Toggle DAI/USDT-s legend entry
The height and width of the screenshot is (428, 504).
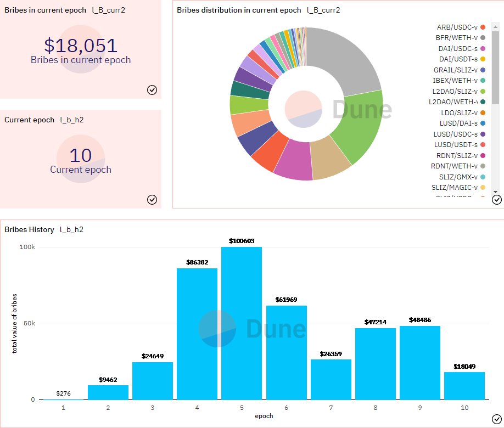click(462, 59)
